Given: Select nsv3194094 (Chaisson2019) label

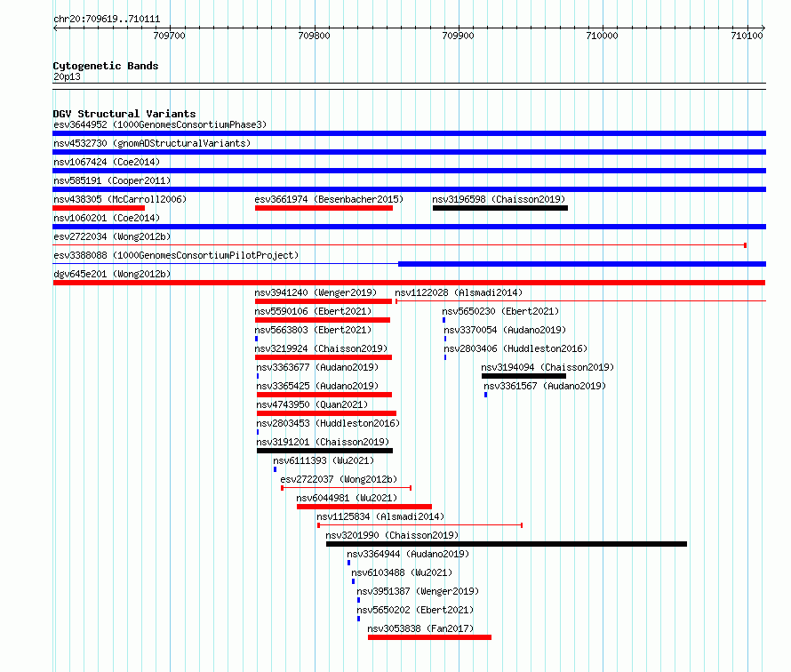Looking at the screenshot, I should coord(547,367).
